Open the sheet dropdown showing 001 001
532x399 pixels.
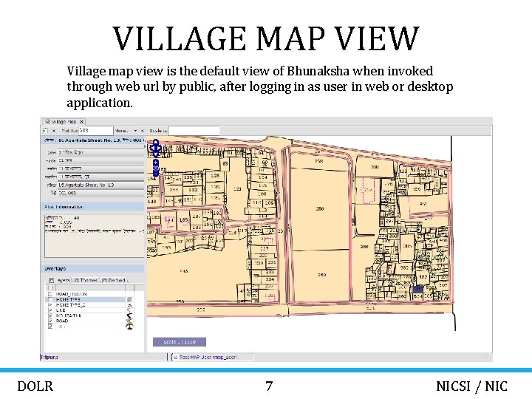pos(100,193)
